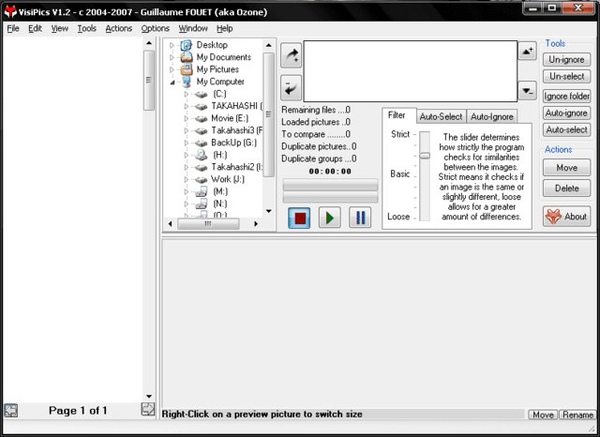Select the Takahashi3 drive in tree

(x=236, y=131)
